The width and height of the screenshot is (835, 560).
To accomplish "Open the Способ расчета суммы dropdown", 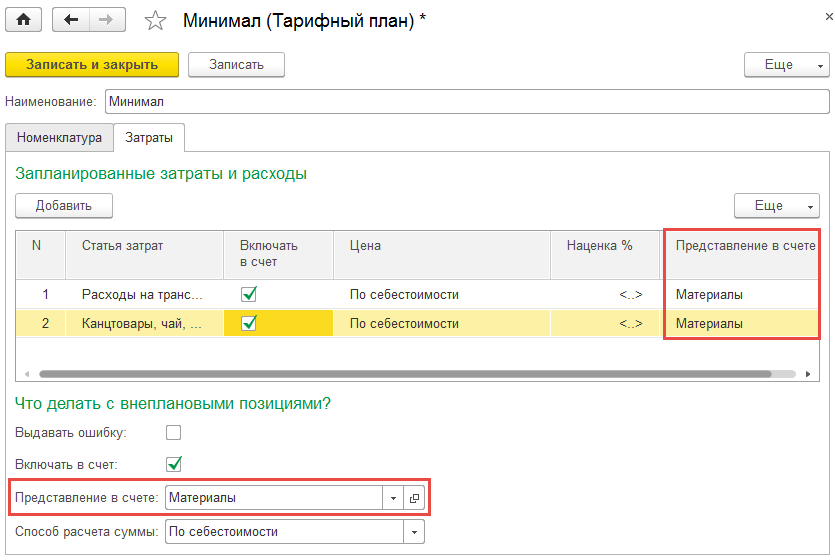I will click(x=415, y=532).
